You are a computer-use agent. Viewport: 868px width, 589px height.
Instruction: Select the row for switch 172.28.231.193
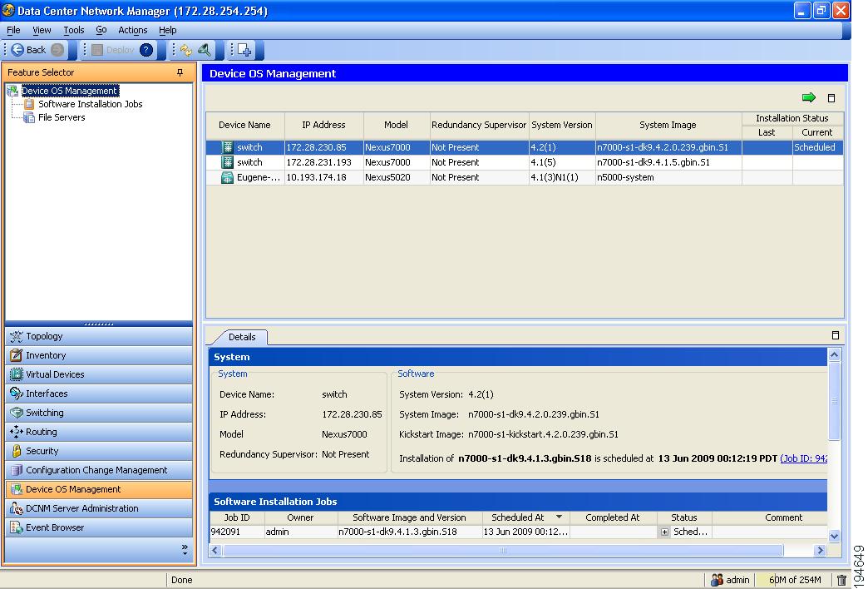[x=333, y=162]
